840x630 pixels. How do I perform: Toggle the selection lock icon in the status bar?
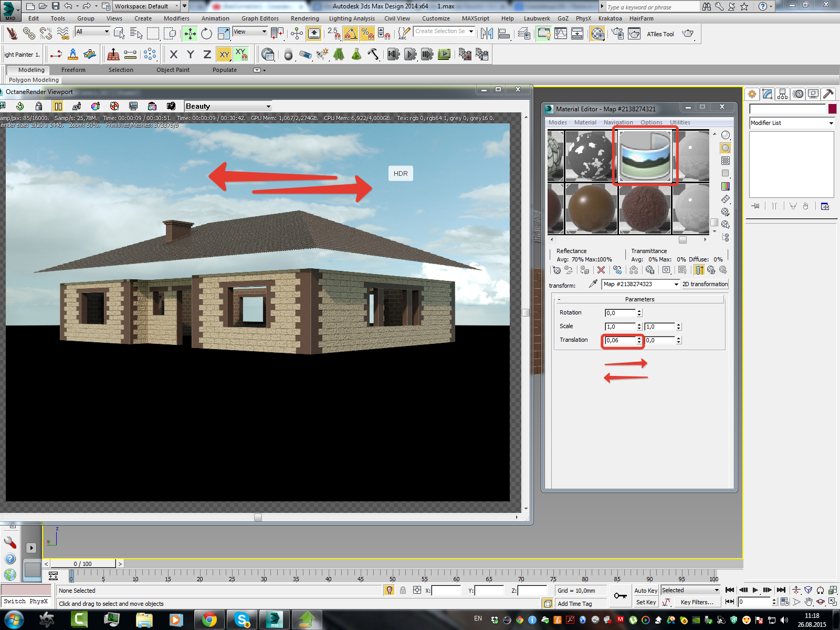tap(403, 590)
